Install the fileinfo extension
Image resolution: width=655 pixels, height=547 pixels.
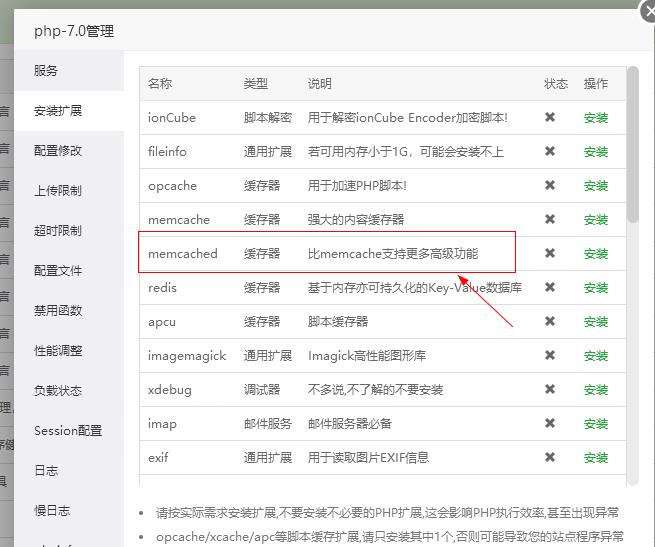click(x=596, y=152)
